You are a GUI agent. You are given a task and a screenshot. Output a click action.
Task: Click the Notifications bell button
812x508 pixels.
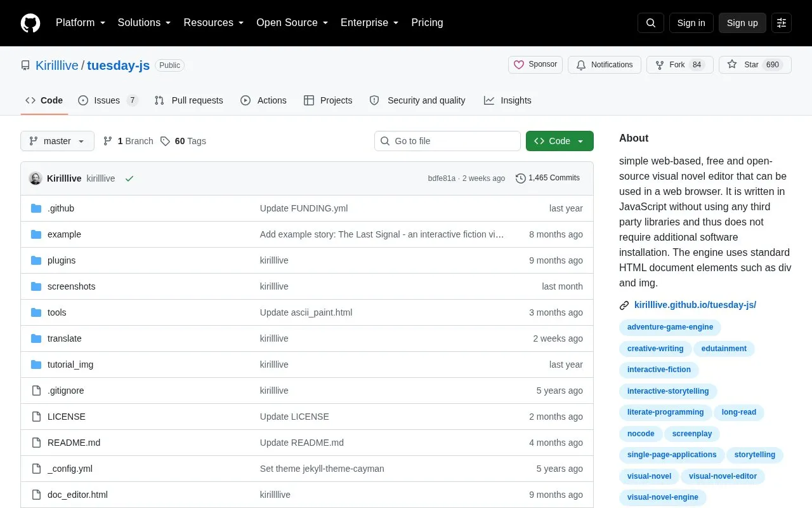coord(605,65)
